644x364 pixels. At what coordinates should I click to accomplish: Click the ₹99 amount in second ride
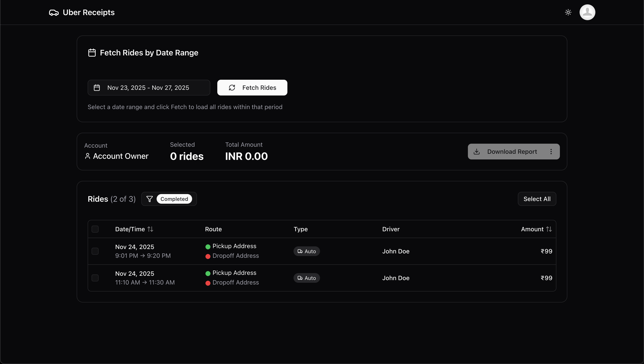(x=546, y=278)
